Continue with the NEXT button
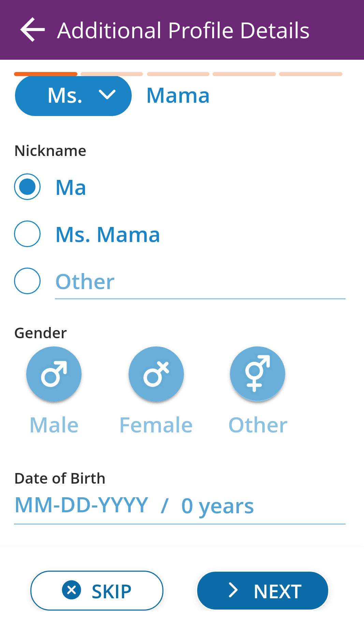The width and height of the screenshot is (364, 629). (263, 590)
